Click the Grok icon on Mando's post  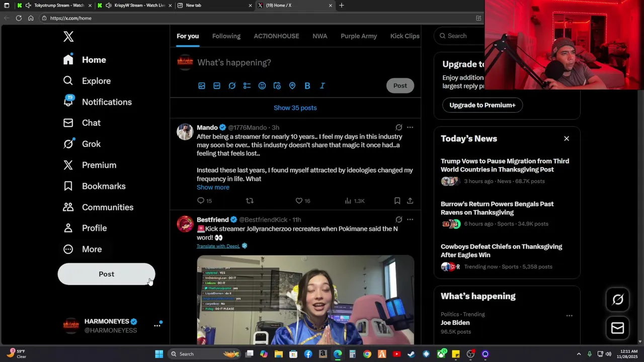point(398,127)
